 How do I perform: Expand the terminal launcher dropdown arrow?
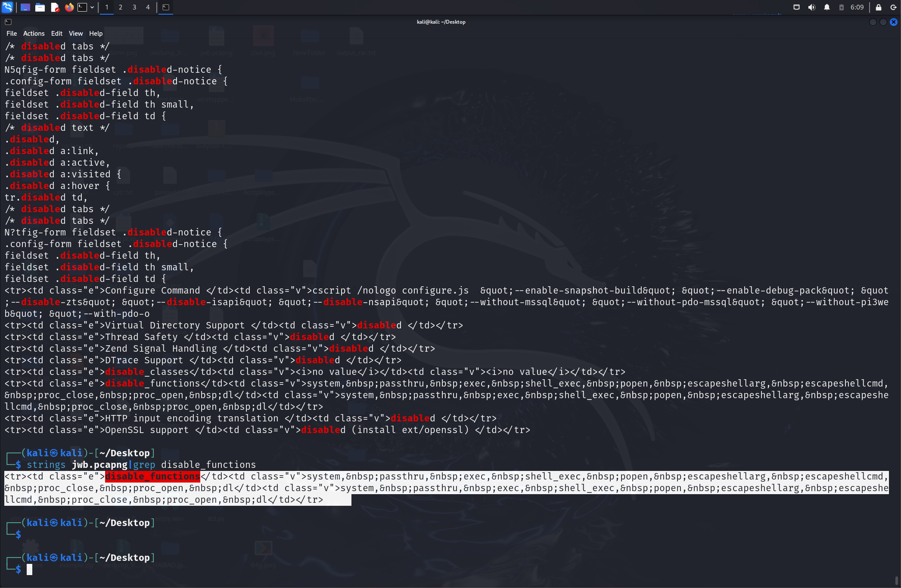click(x=92, y=7)
